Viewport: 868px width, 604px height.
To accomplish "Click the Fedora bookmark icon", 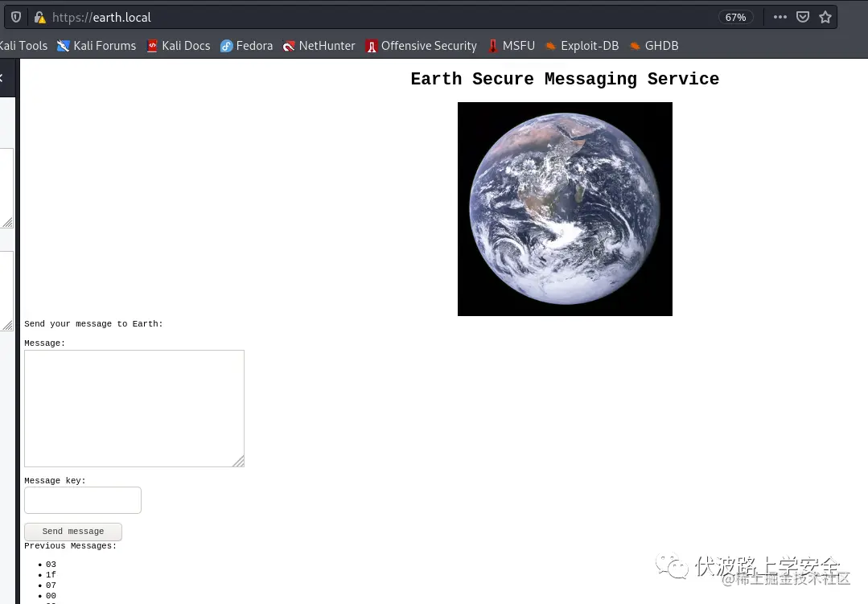I will (x=226, y=46).
